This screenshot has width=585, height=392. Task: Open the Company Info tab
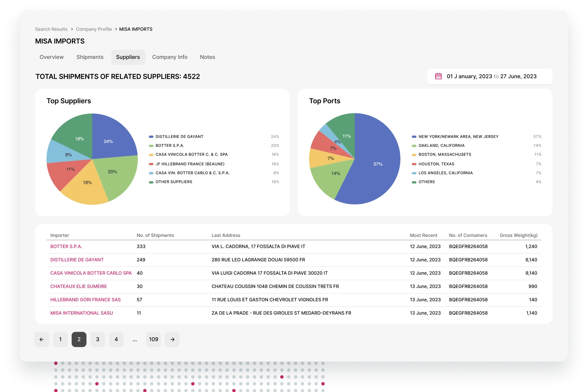point(170,57)
